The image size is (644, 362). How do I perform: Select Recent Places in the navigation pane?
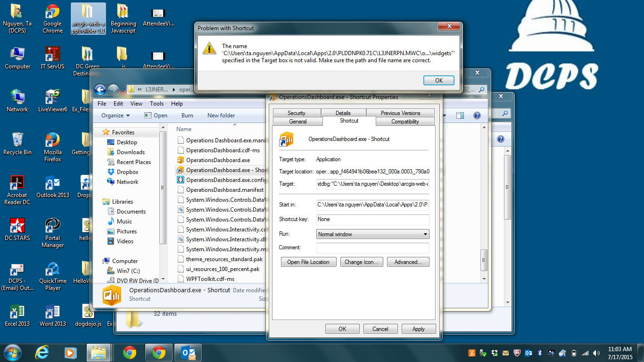coord(134,162)
